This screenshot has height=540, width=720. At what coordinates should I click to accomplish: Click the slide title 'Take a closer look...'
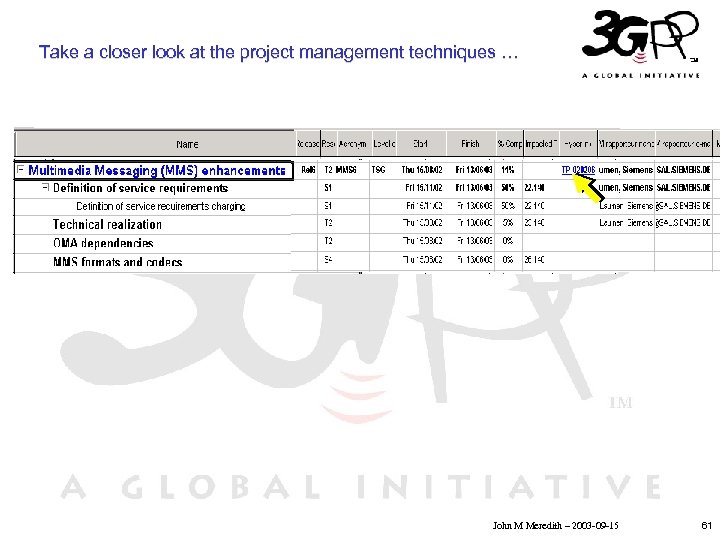(278, 52)
